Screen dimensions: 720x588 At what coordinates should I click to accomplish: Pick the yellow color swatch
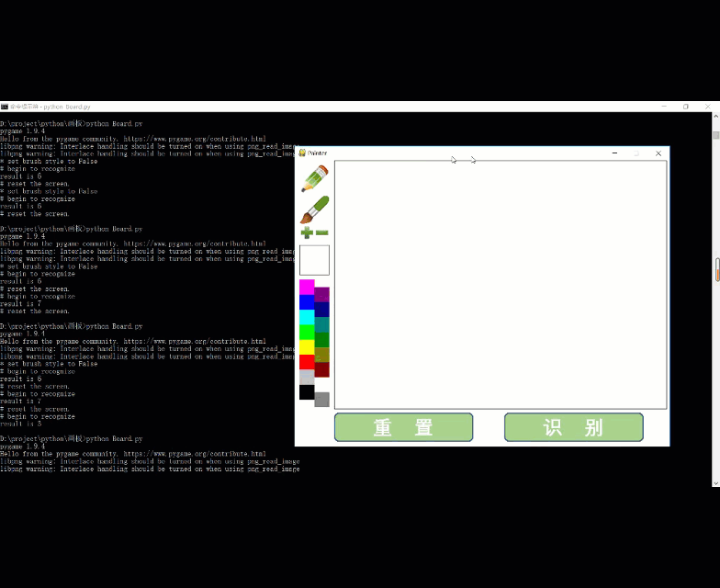pos(307,347)
